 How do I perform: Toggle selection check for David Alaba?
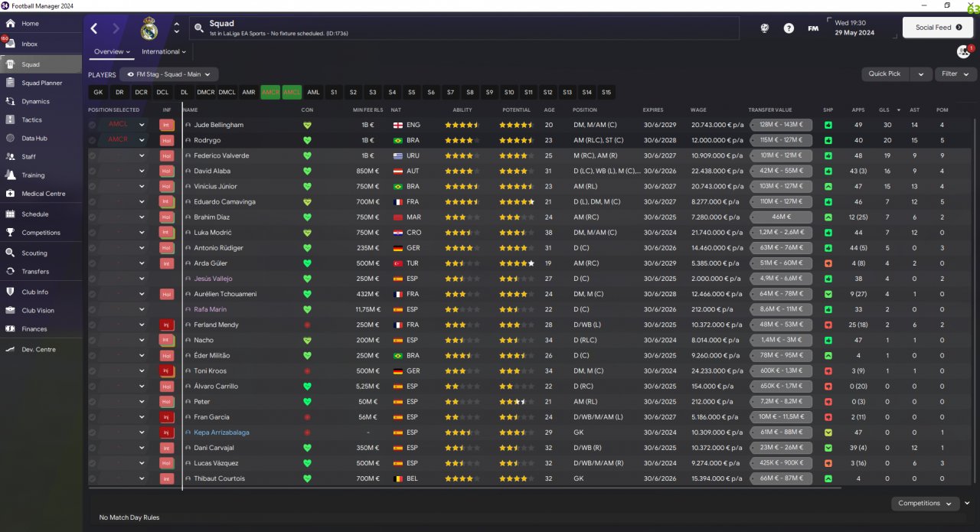pyautogui.click(x=93, y=171)
